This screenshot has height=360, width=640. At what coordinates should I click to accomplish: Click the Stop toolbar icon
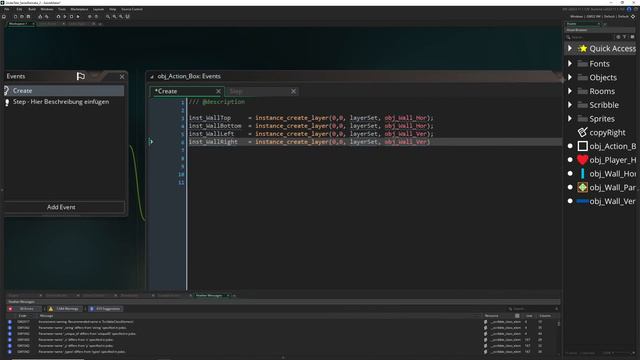coord(71,16)
